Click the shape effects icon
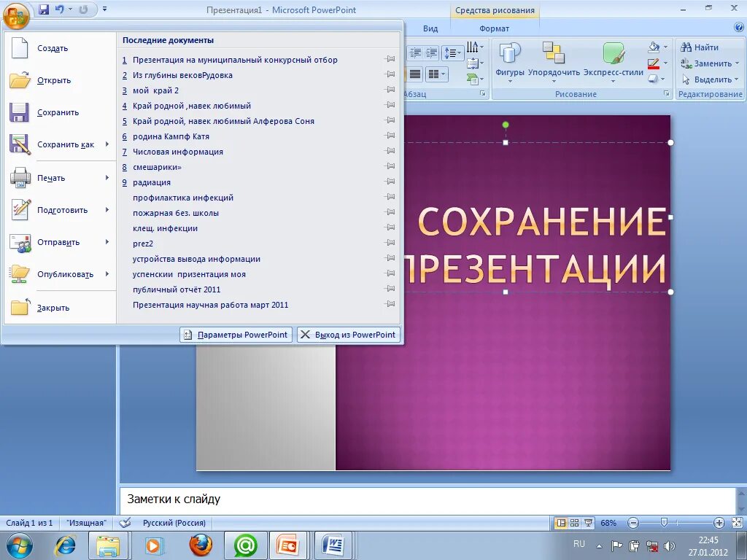The height and width of the screenshot is (560, 747). [654, 79]
